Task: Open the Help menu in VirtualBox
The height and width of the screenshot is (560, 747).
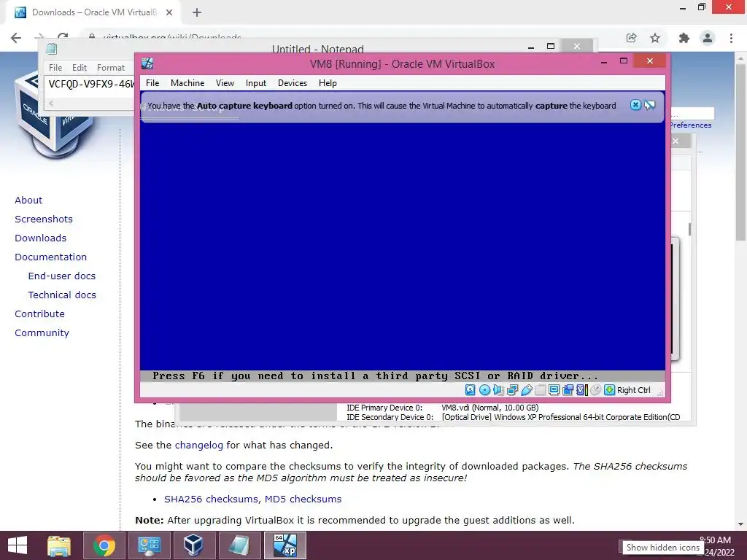Action: (328, 83)
